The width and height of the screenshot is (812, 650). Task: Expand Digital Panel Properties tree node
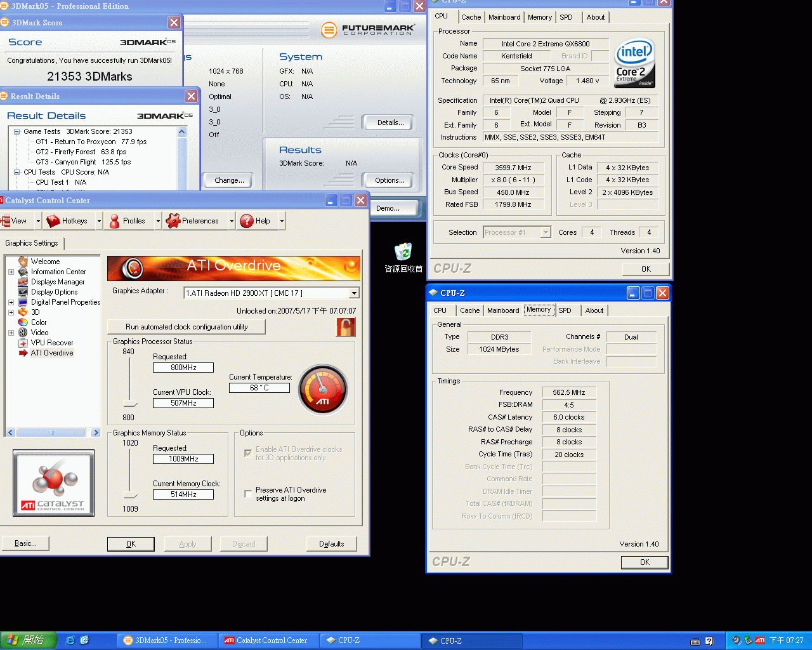11,302
